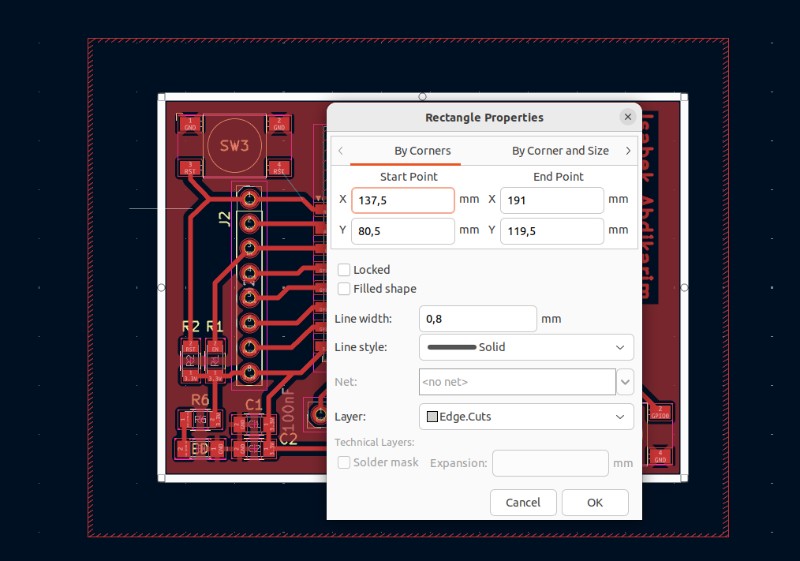
Task: Click the Net combo box field
Action: click(x=517, y=382)
